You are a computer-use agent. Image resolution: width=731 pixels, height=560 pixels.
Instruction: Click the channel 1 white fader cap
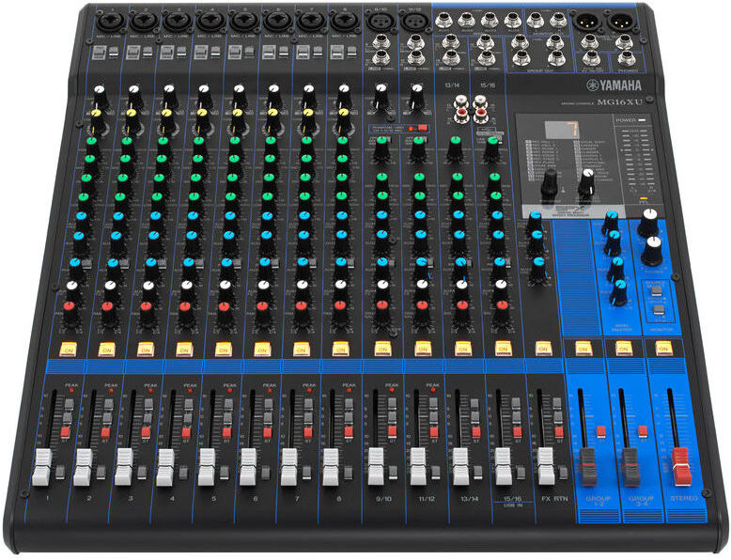click(x=42, y=467)
